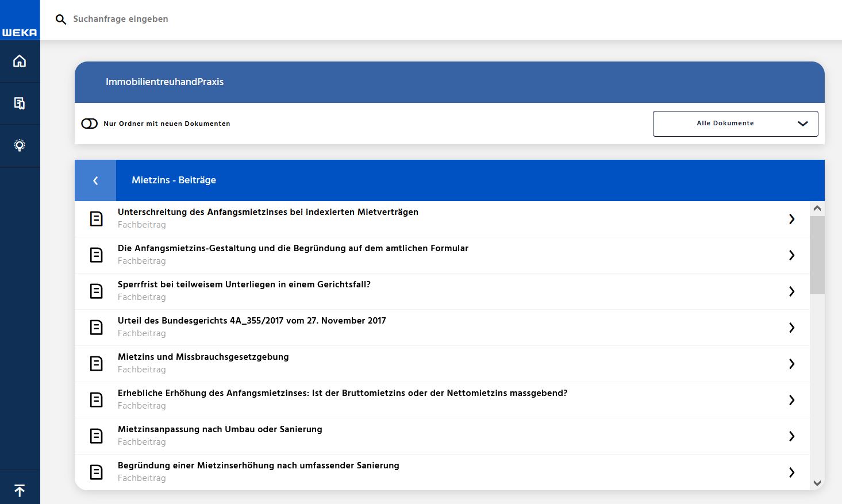Toggle Nur Ordner mit neuen Dokumenten
The image size is (842, 504).
coord(90,124)
